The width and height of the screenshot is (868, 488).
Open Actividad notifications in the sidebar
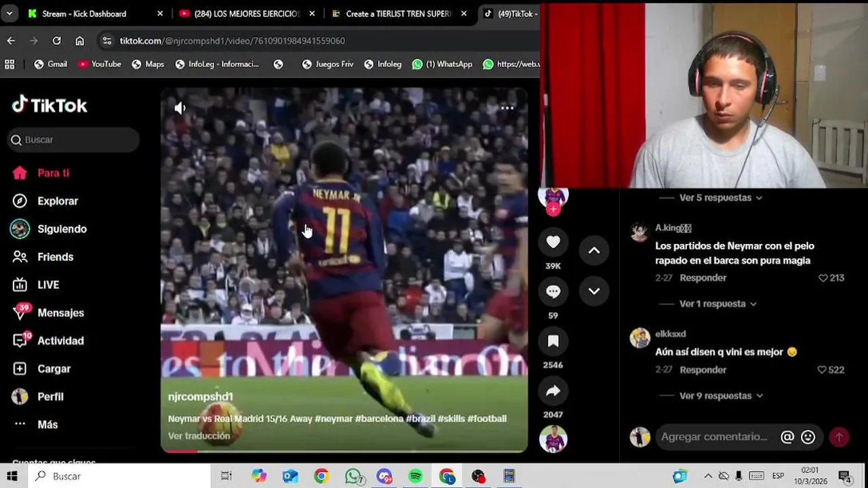(60, 341)
